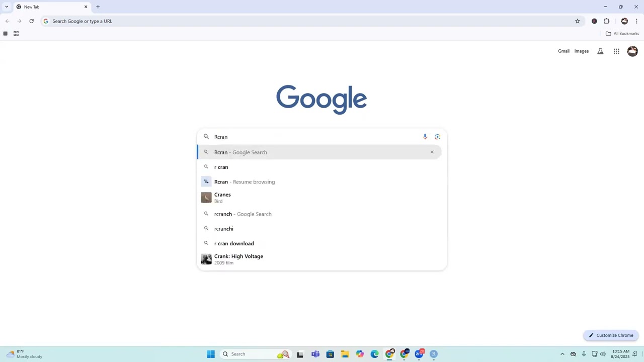Open the R app on taskbar
644x362 pixels.
point(434,354)
